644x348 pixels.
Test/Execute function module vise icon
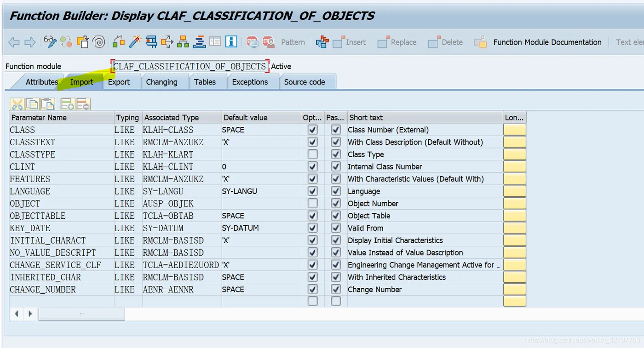click(151, 42)
